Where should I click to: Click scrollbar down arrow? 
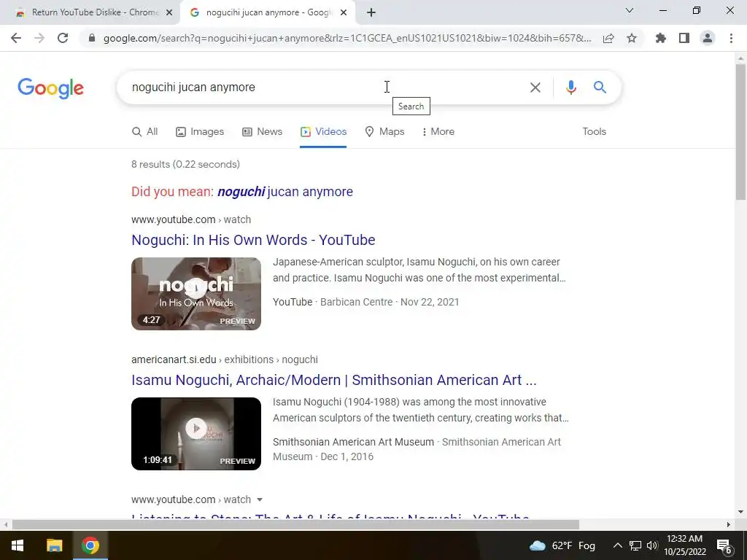tap(740, 513)
